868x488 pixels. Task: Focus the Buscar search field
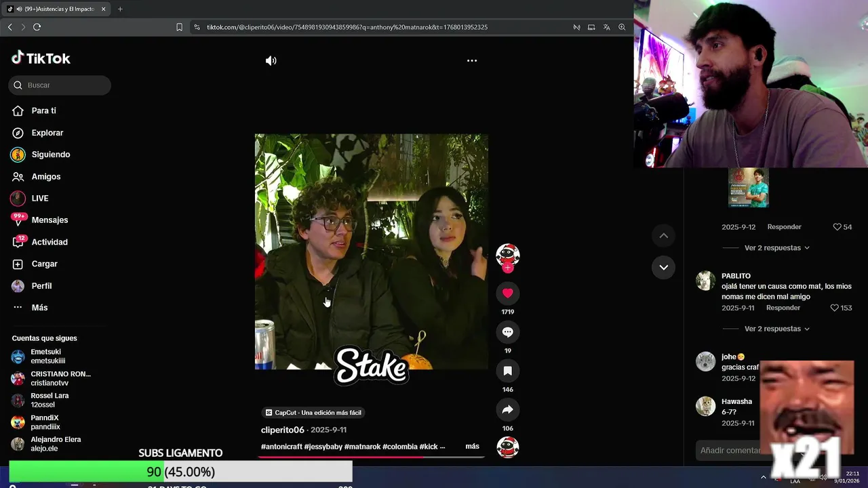(x=60, y=85)
